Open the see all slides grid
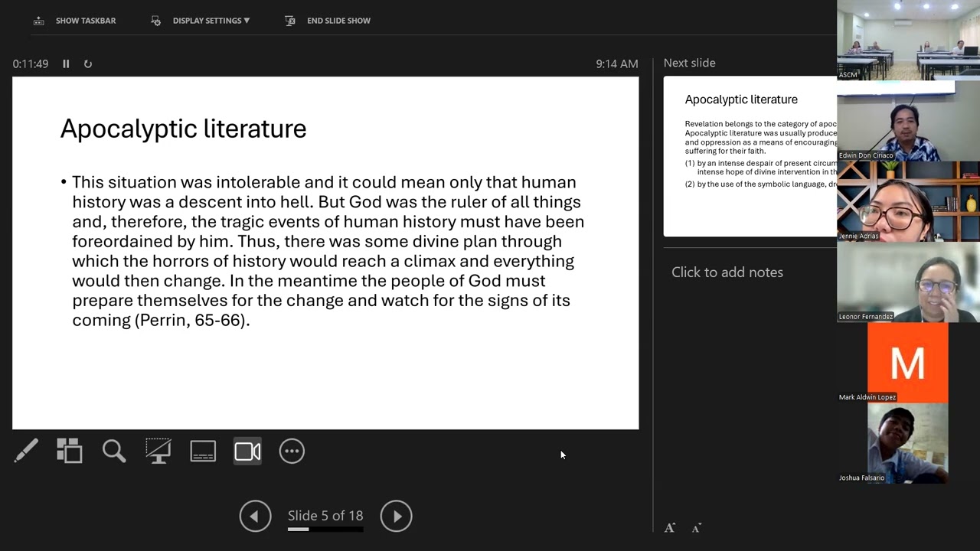The width and height of the screenshot is (980, 551). pos(70,452)
